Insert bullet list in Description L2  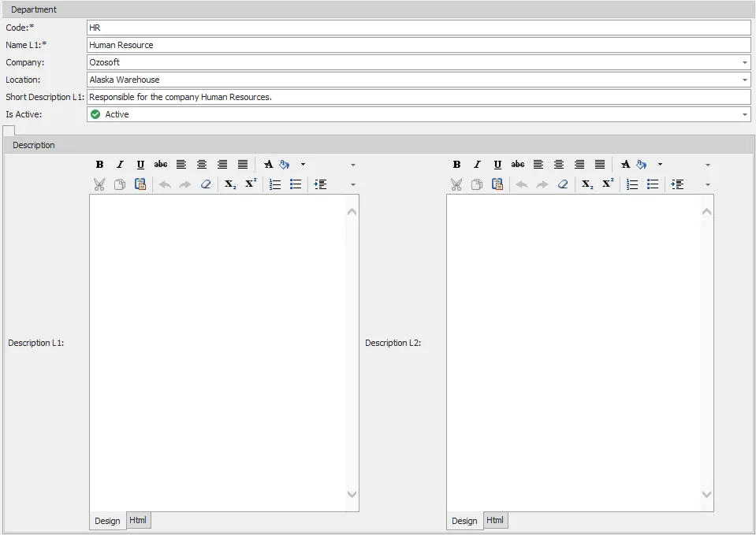(653, 184)
